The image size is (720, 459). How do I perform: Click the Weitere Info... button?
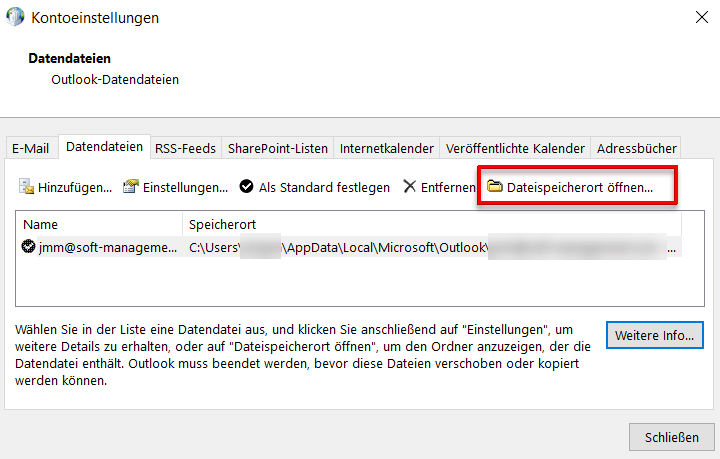click(x=654, y=335)
